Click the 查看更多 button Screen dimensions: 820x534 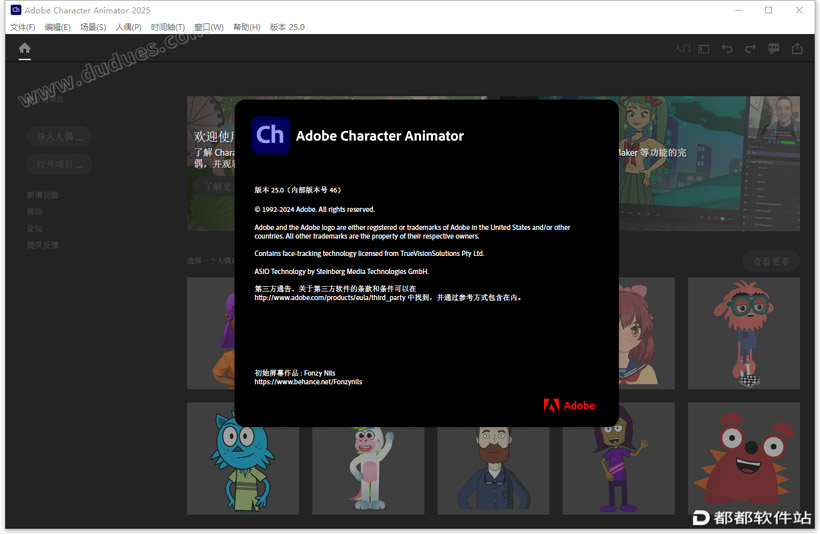pyautogui.click(x=771, y=261)
